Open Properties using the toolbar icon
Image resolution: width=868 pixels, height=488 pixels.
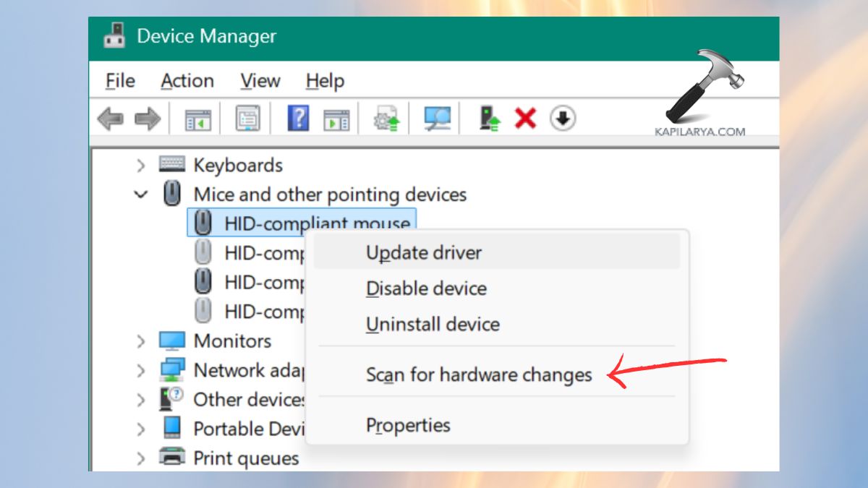coord(246,118)
